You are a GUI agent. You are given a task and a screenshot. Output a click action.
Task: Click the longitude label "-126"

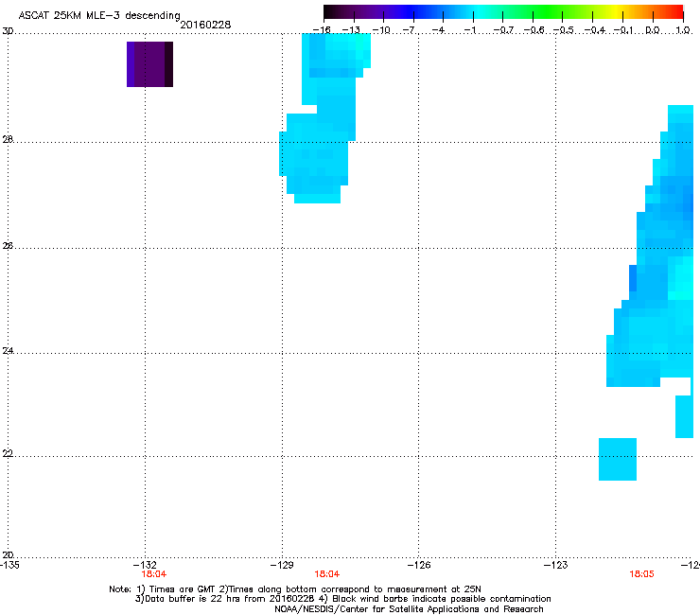419,565
